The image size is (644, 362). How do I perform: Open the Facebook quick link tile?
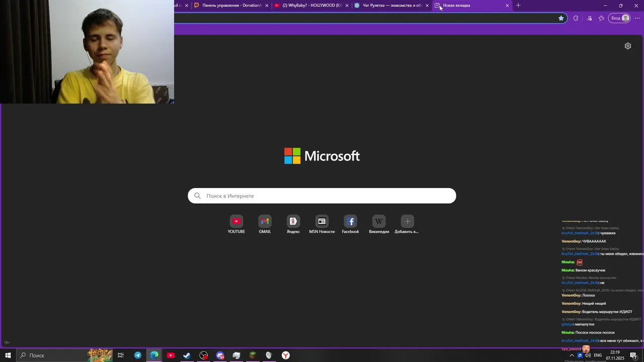point(351,225)
